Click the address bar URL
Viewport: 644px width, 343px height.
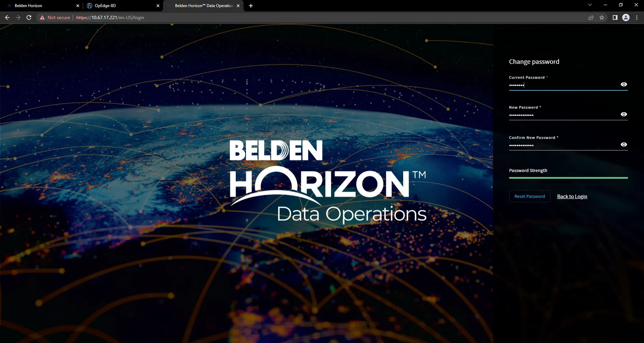[x=110, y=18]
